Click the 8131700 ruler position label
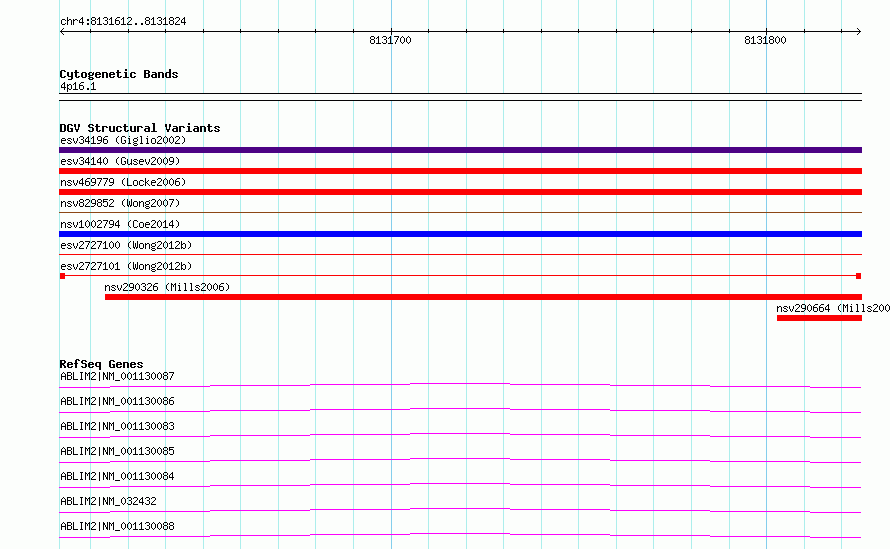The width and height of the screenshot is (890, 549). pyautogui.click(x=390, y=40)
